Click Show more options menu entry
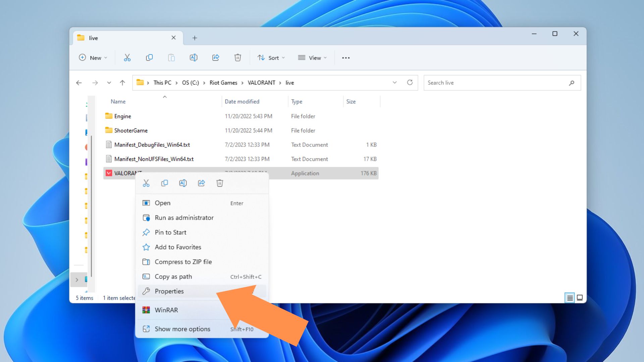This screenshot has height=362, width=644. click(x=182, y=329)
